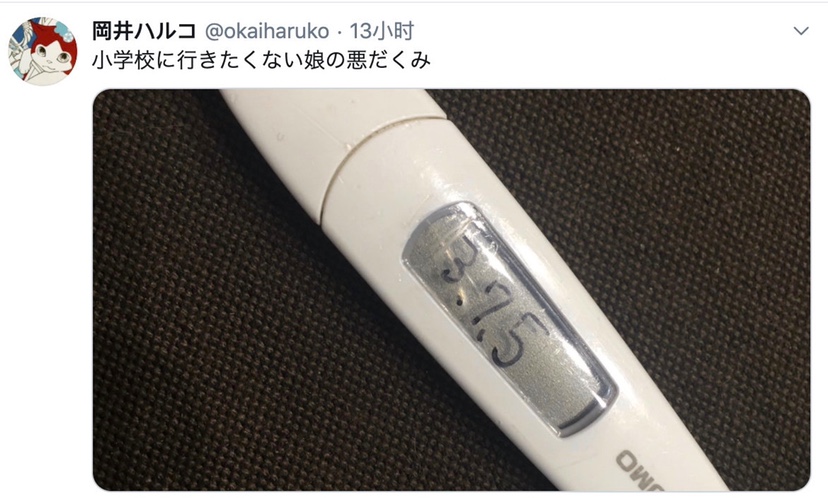Open the attached thermometer photo
Image resolution: width=828 pixels, height=498 pixels.
click(x=451, y=290)
